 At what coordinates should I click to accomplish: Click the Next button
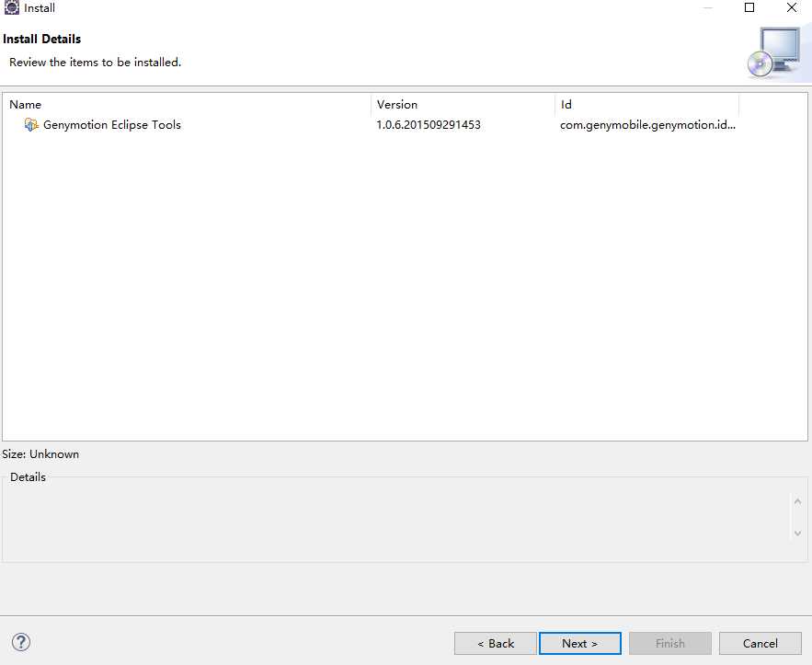click(580, 643)
